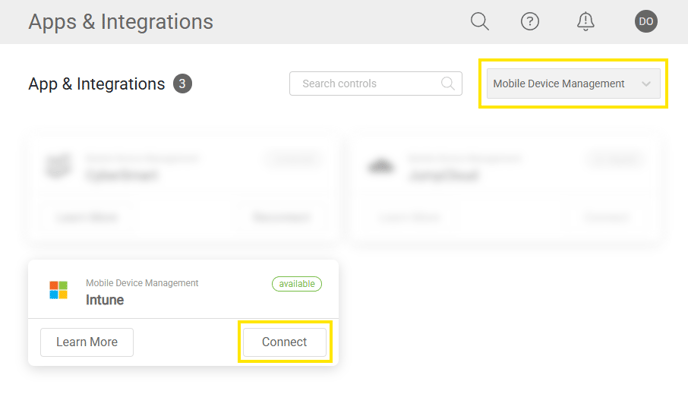The width and height of the screenshot is (688, 394).
Task: Click blurred Connect button on second card
Action: coord(606,217)
